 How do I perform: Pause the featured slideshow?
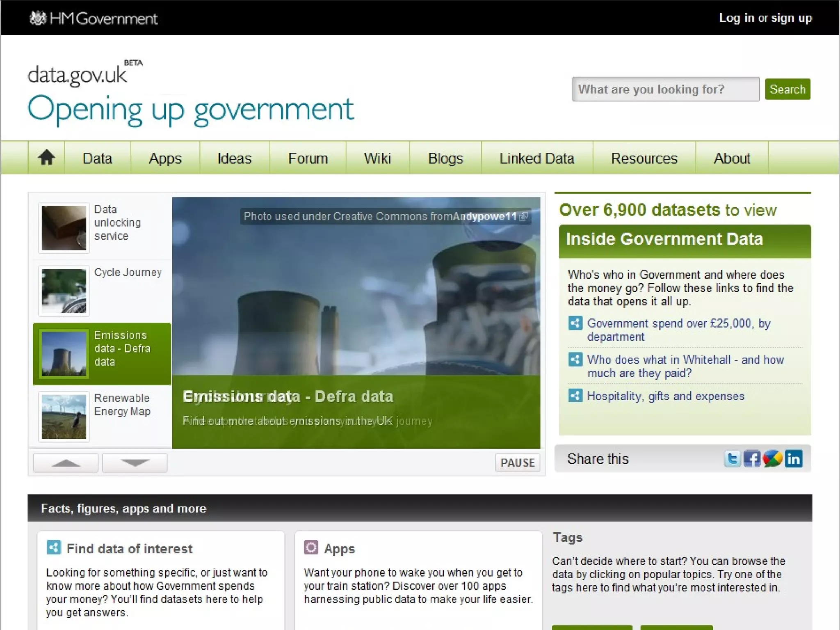pos(517,463)
